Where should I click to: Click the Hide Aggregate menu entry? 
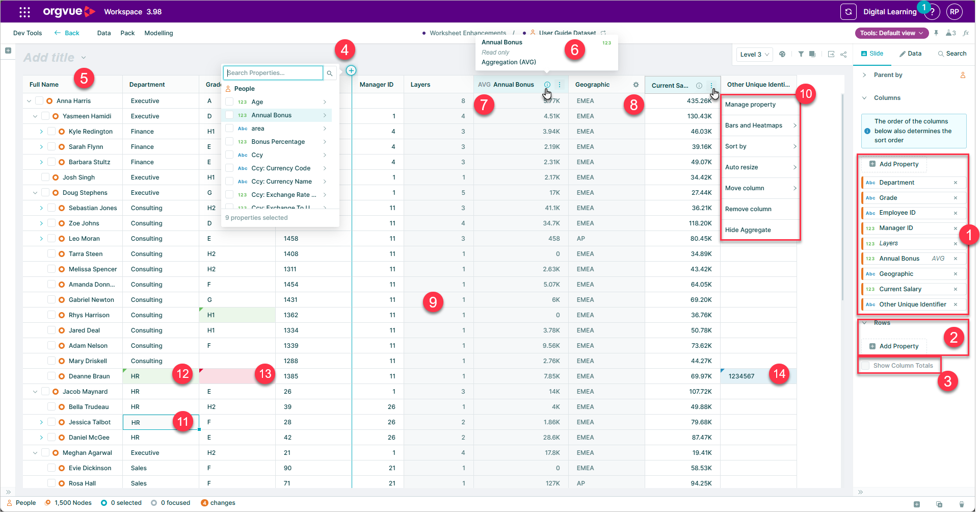[x=760, y=230]
